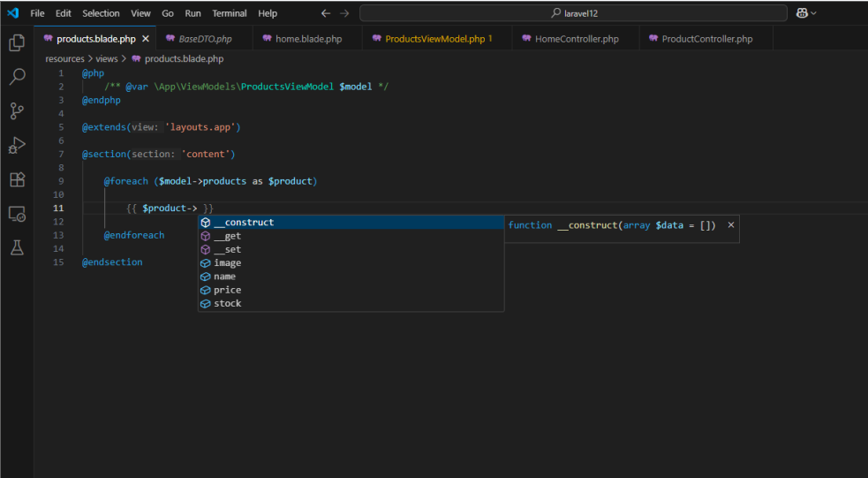Click the __get method suggestion icon

[x=206, y=236]
